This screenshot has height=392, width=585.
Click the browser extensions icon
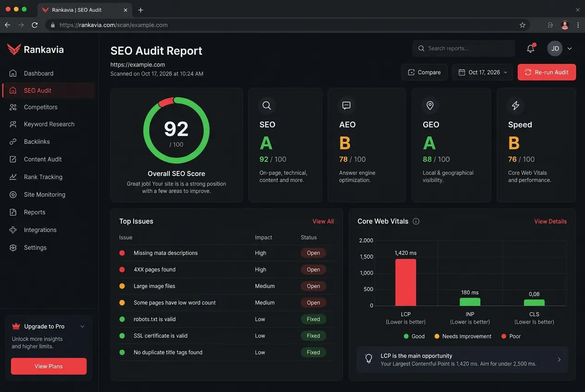click(x=550, y=25)
